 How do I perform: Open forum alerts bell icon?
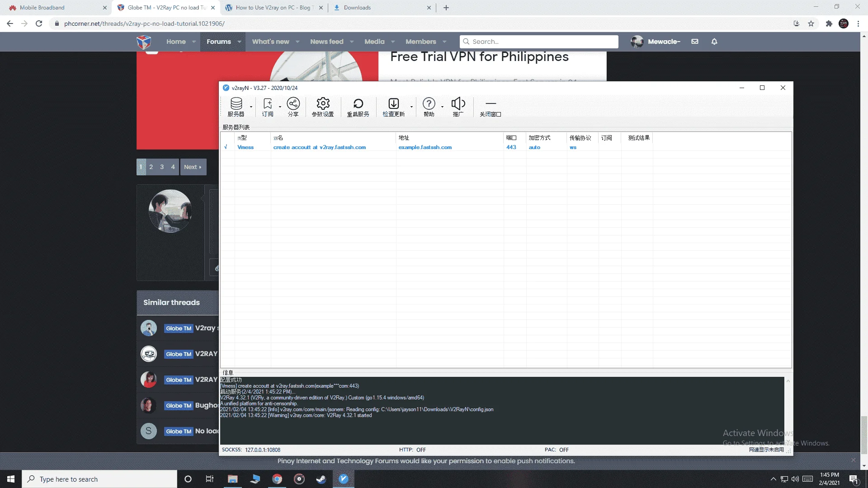714,42
